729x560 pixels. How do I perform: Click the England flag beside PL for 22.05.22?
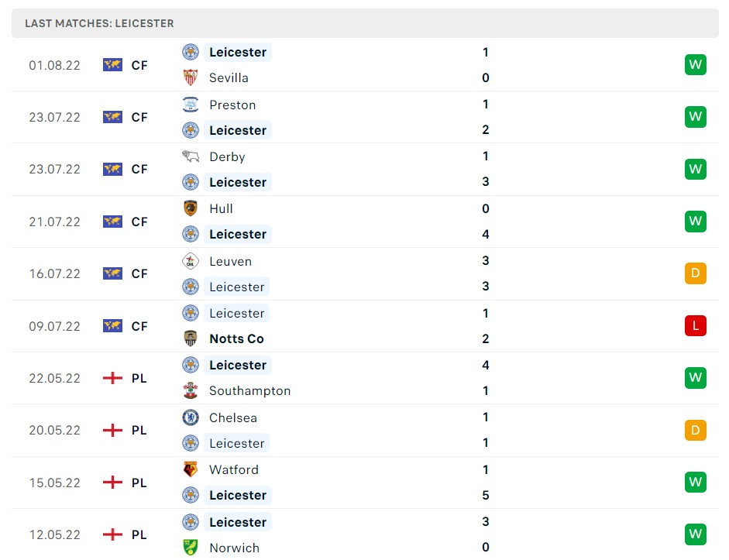click(x=113, y=378)
